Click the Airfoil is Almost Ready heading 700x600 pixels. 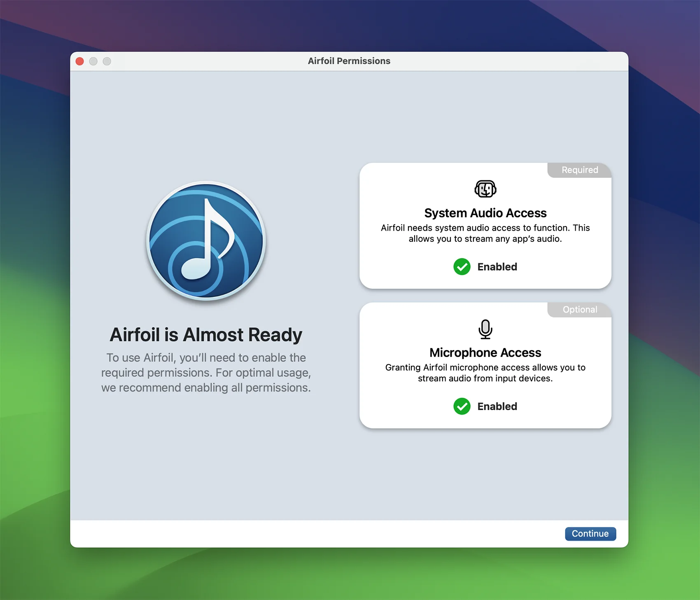[206, 335]
